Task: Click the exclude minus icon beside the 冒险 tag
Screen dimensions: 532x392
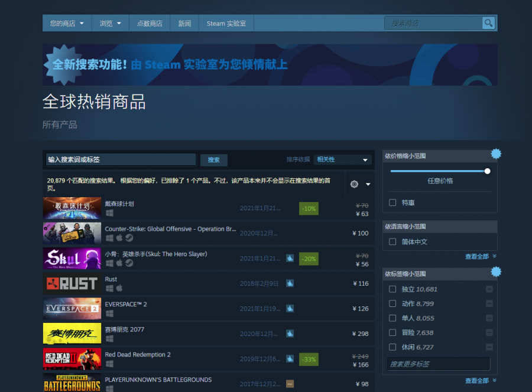Action: [x=489, y=333]
